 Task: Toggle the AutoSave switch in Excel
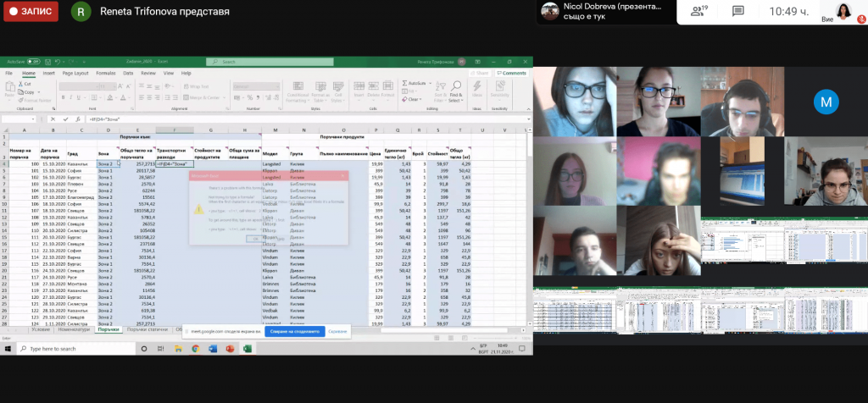click(33, 62)
